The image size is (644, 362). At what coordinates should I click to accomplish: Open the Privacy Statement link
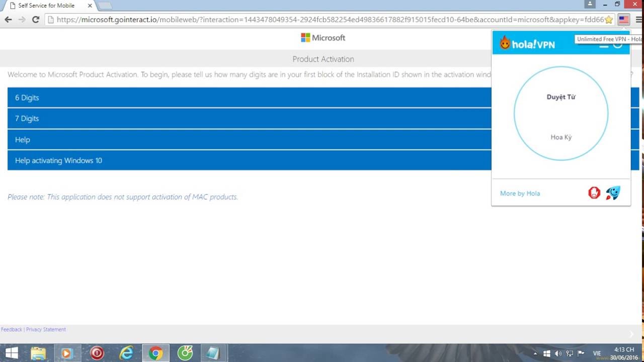click(x=46, y=329)
